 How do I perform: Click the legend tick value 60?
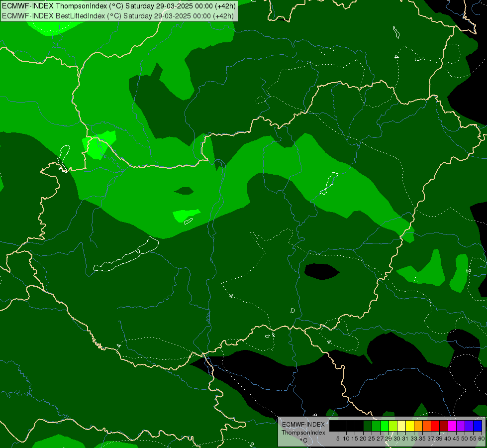coord(482,439)
